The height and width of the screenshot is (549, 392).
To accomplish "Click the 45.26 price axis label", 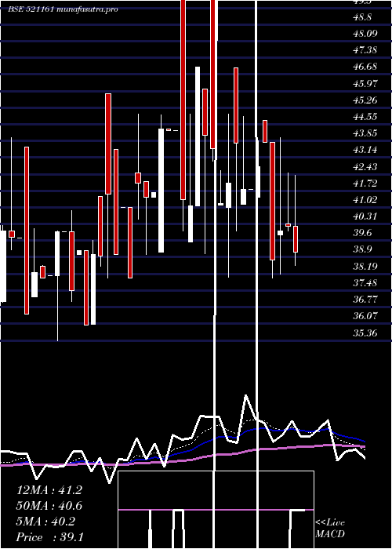I will pos(365,100).
